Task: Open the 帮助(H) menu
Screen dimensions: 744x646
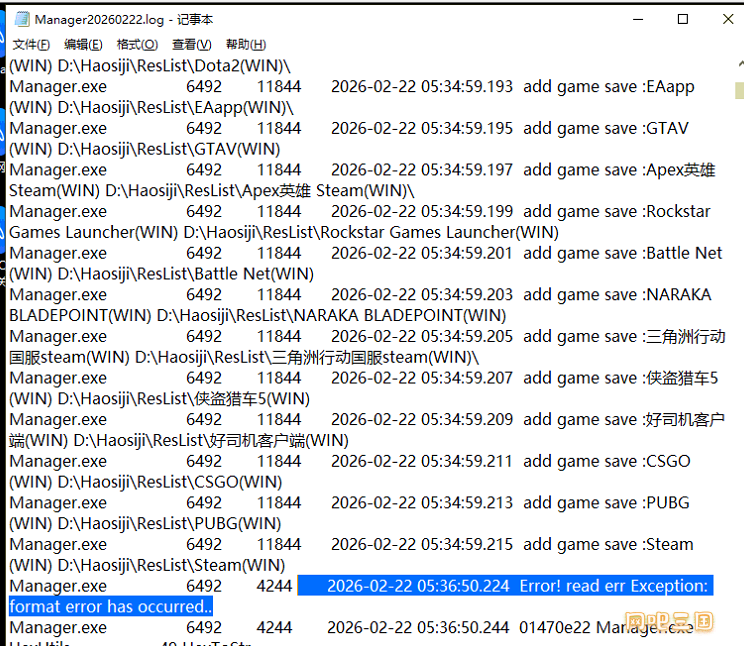Action: 246,45
